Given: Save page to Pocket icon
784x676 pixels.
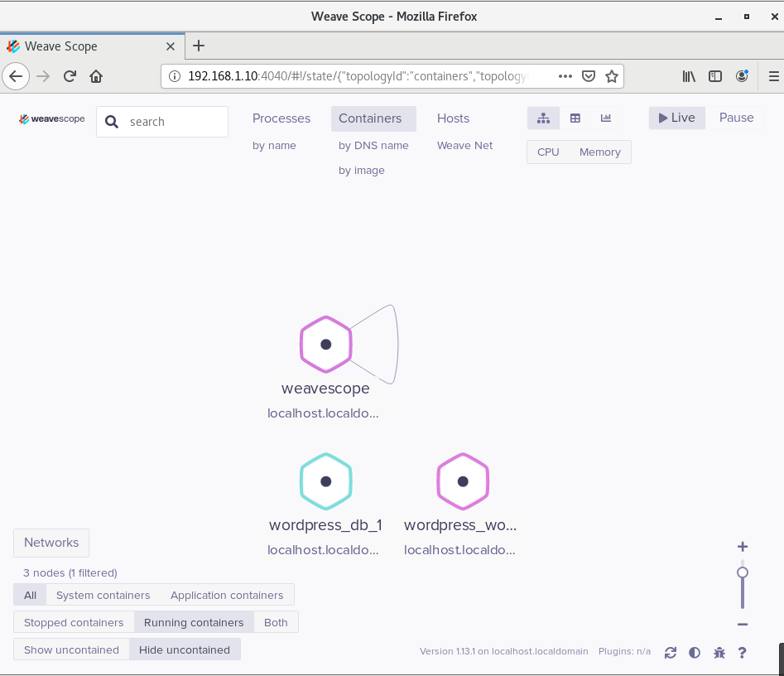Looking at the screenshot, I should [589, 76].
